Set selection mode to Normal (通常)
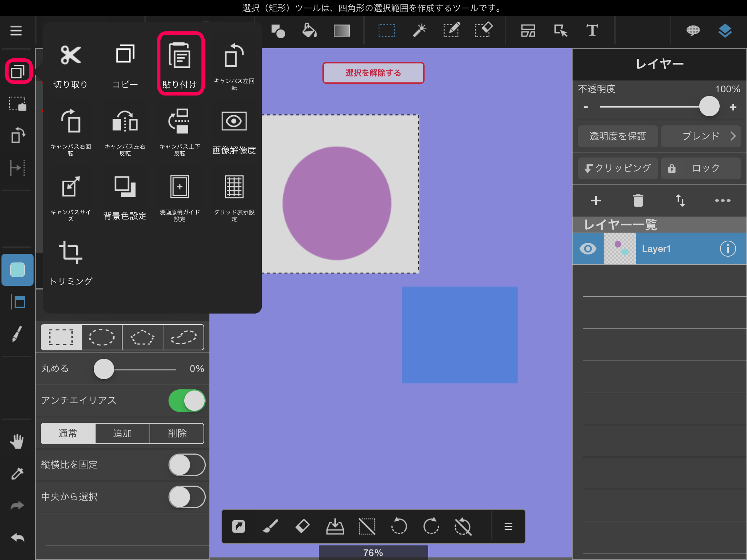Viewport: 747px width, 560px height. pos(68,433)
